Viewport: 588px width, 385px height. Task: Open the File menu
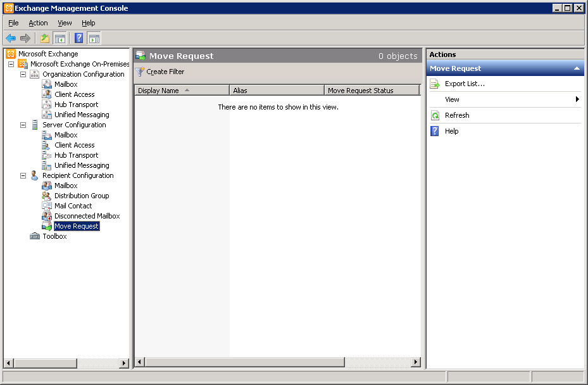[13, 23]
